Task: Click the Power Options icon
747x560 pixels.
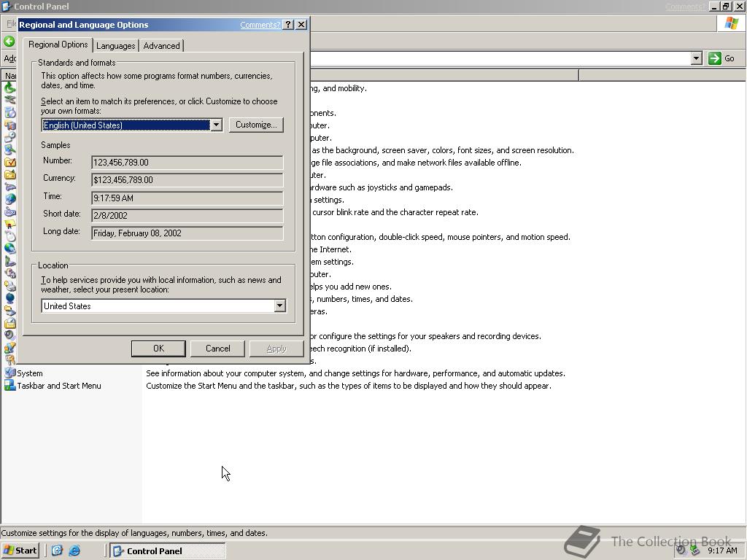Action: tap(9, 273)
